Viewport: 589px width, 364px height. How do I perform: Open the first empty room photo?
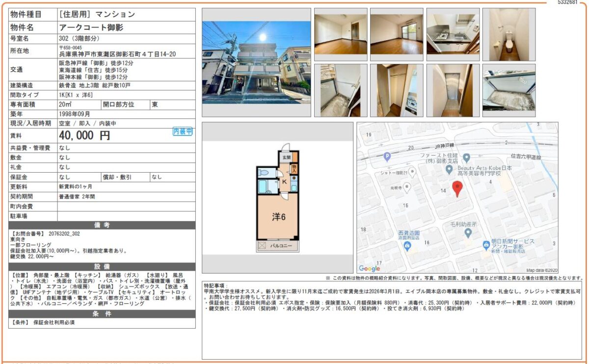(x=340, y=34)
